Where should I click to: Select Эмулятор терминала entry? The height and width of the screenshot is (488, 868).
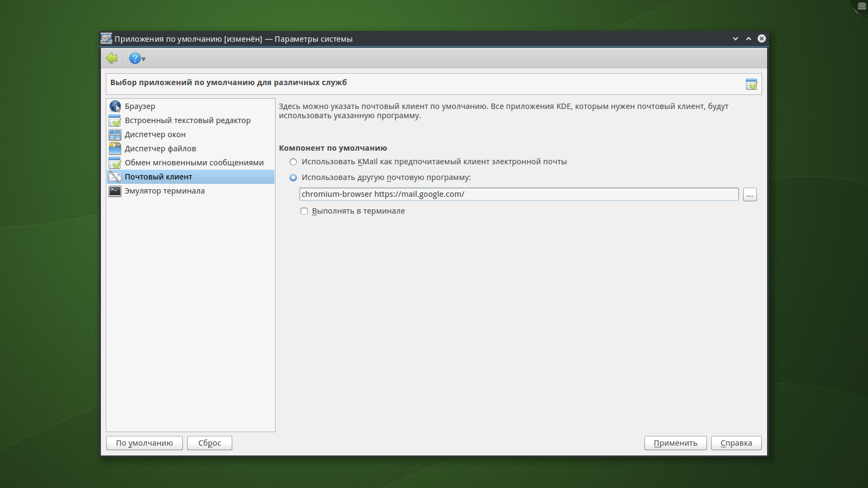pos(191,191)
